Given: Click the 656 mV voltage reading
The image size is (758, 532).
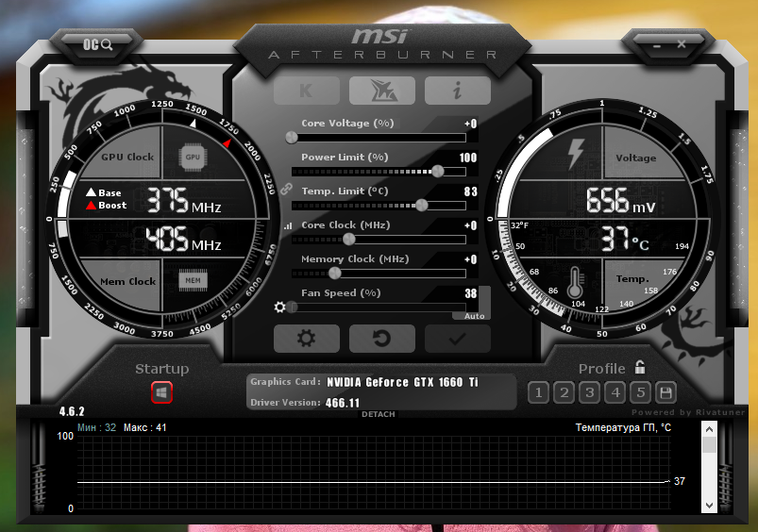Looking at the screenshot, I should [621, 201].
